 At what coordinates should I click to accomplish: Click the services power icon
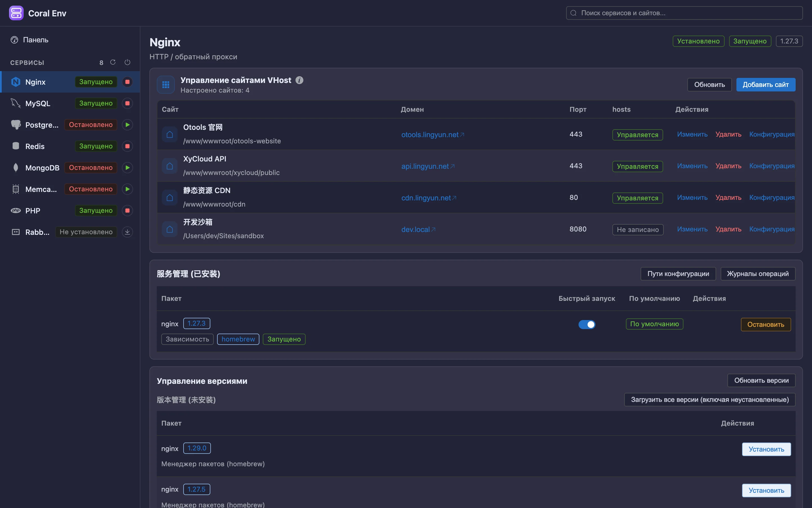pyautogui.click(x=127, y=62)
